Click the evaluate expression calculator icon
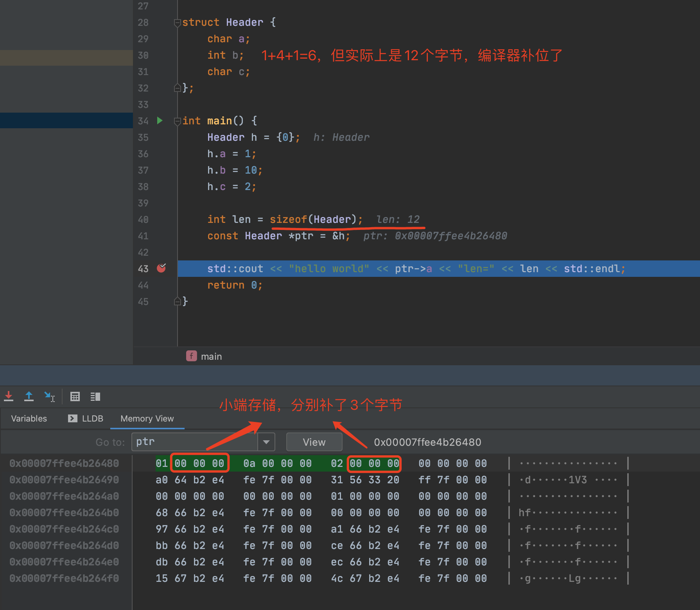 pos(75,396)
